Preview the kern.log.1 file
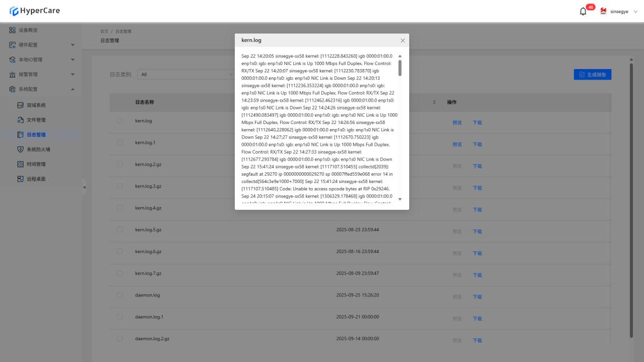 [457, 144]
